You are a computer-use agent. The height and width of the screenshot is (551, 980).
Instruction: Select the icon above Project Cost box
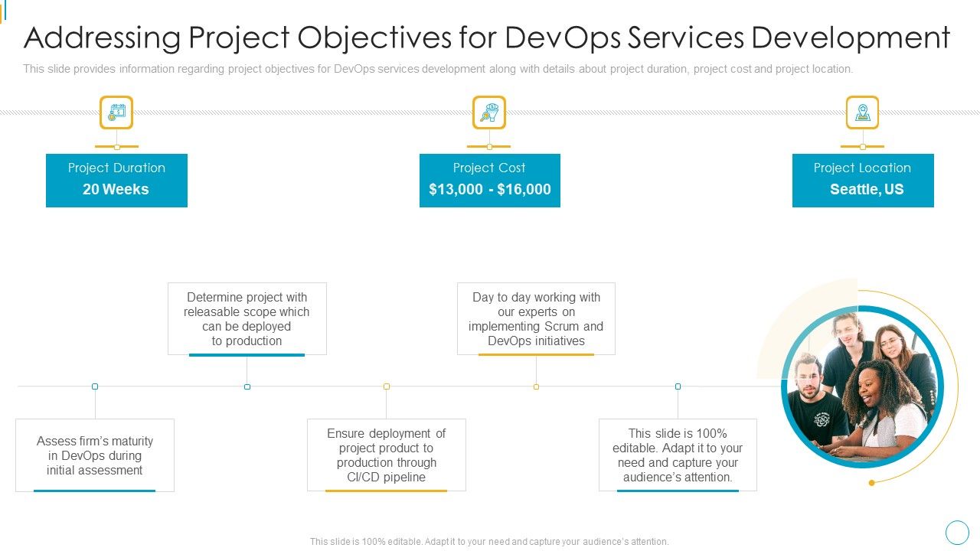pyautogui.click(x=489, y=112)
